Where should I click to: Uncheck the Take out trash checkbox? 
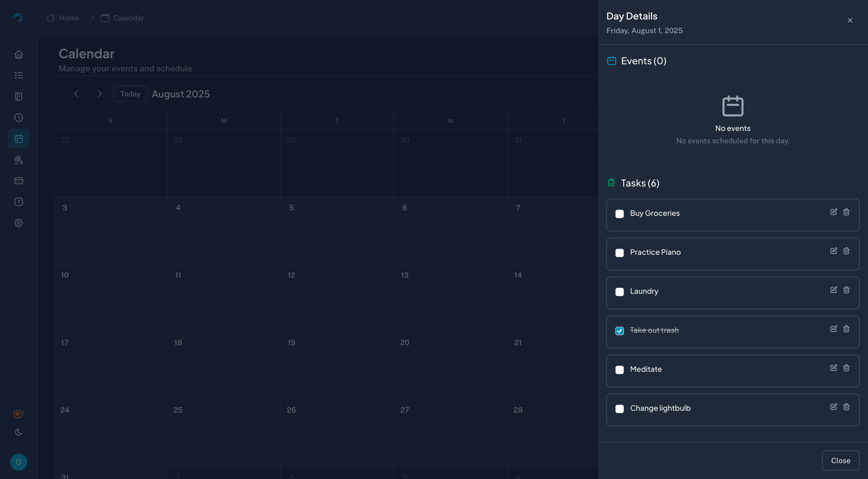click(x=619, y=331)
